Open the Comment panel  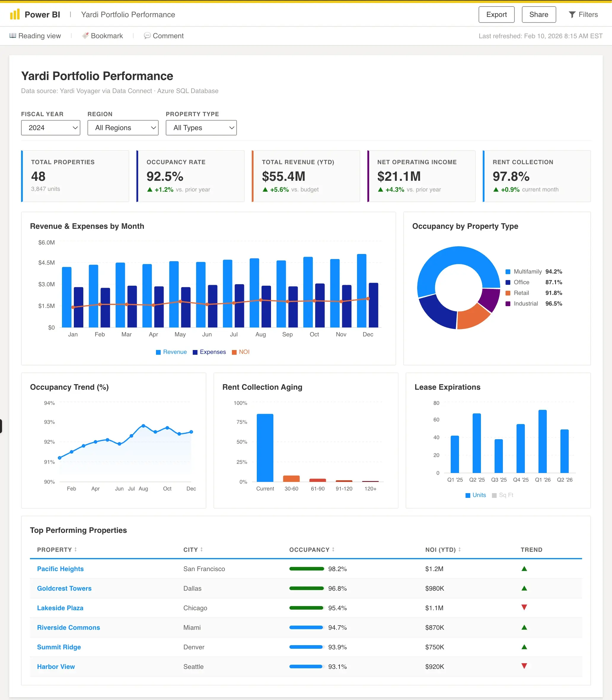click(164, 36)
